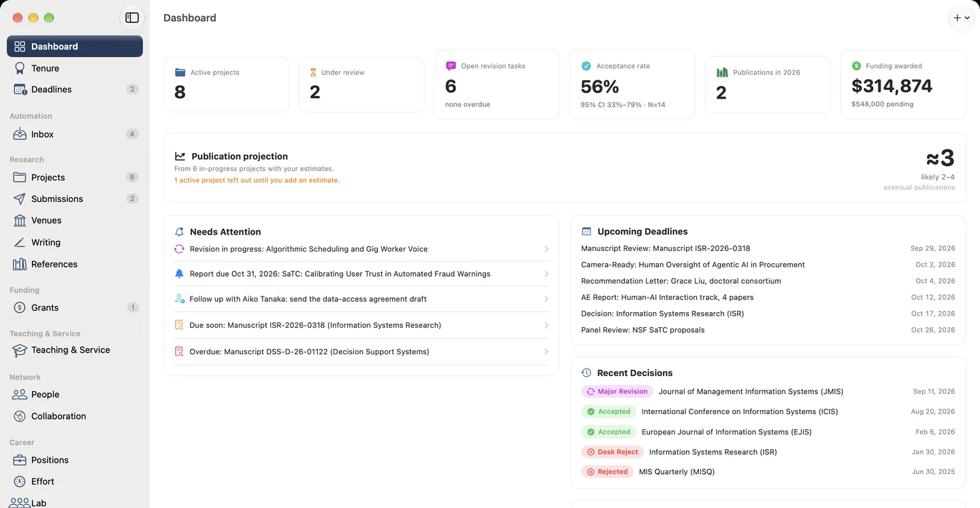Image resolution: width=980 pixels, height=508 pixels.
Task: Click the Publications in 2026 books icon
Action: pos(722,72)
